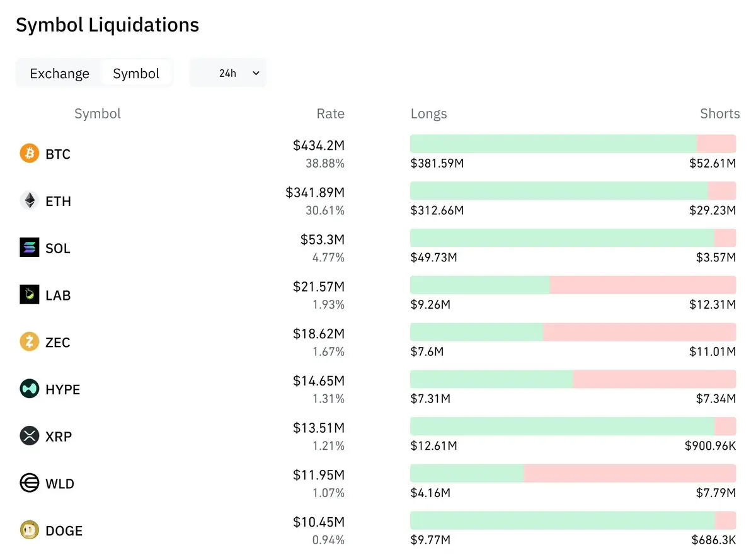
Task: Sort by the Rate column header
Action: tap(330, 113)
